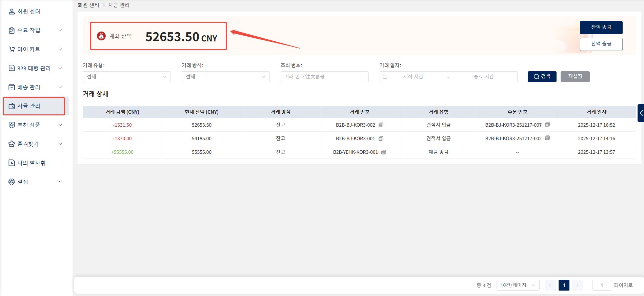Expand the 즐겨찾기 menu chevron
The width and height of the screenshot is (644, 296).
(x=60, y=144)
